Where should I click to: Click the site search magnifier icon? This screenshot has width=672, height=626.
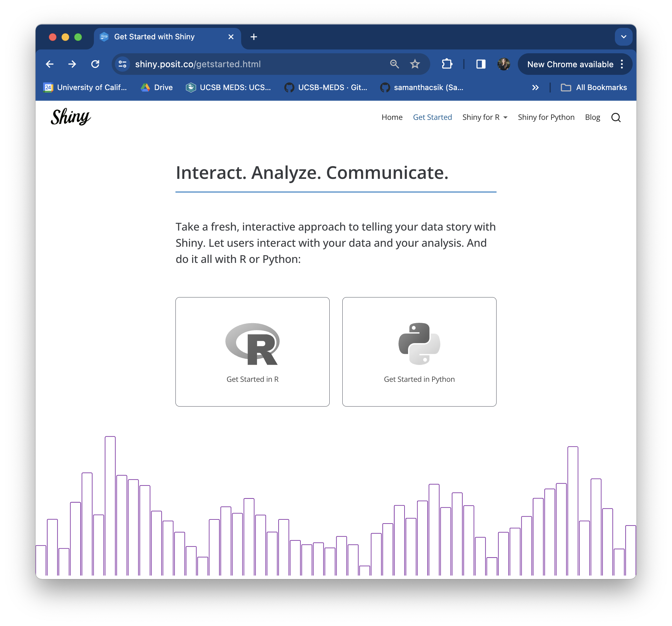(616, 117)
